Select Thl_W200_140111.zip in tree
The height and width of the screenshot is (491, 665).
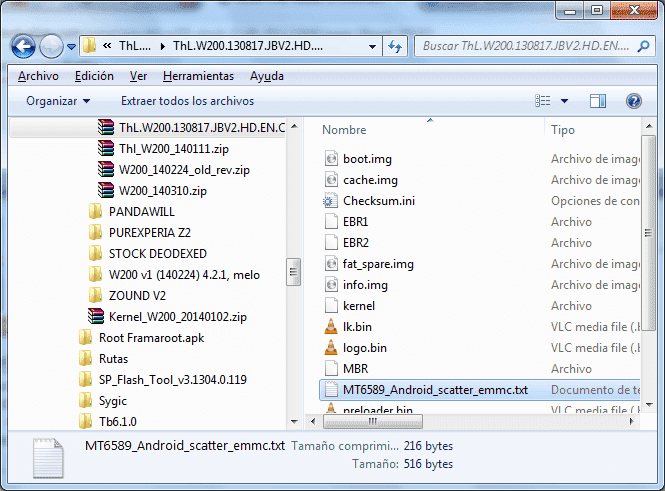coord(163,149)
